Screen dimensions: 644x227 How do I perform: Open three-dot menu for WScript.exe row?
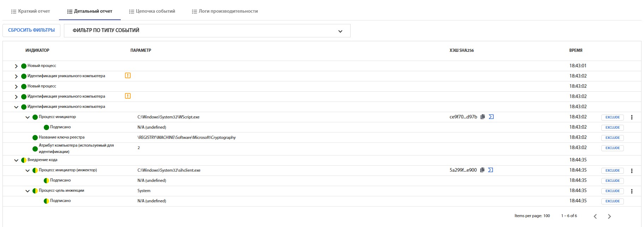coord(632,117)
